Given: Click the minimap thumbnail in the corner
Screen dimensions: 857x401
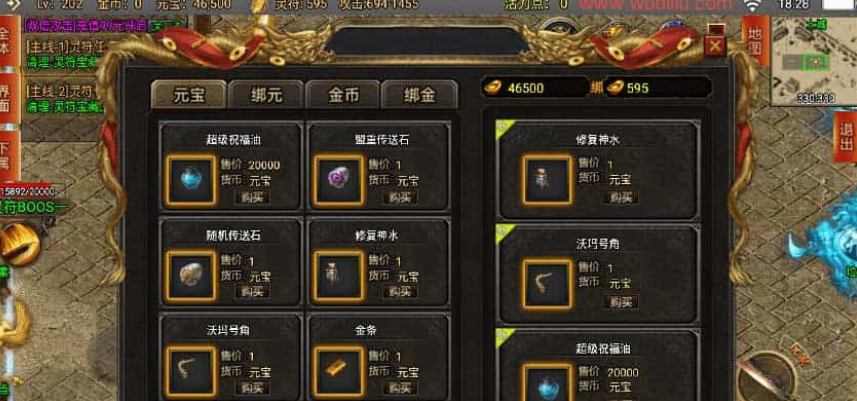Looking at the screenshot, I should coord(814,60).
